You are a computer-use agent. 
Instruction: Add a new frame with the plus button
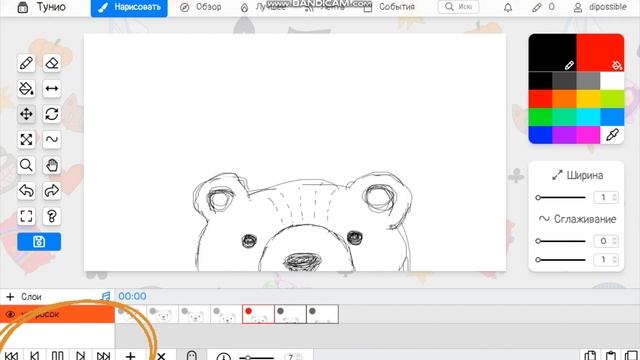[x=130, y=356]
